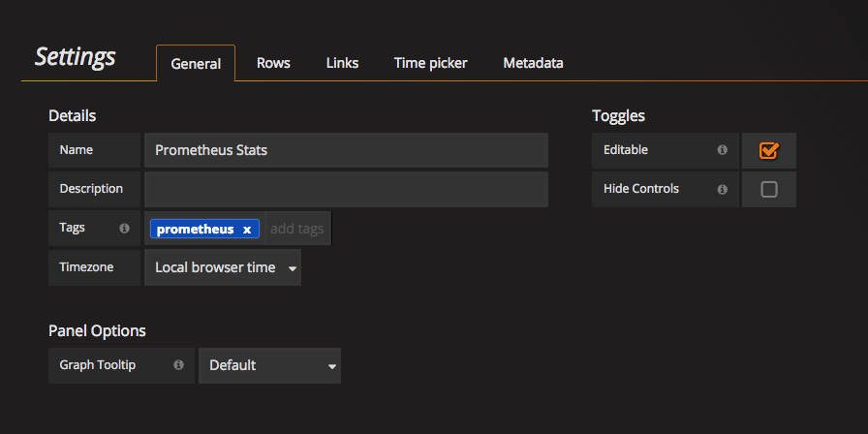This screenshot has width=868, height=434.
Task: Click the Settings heading title
Action: 75,56
